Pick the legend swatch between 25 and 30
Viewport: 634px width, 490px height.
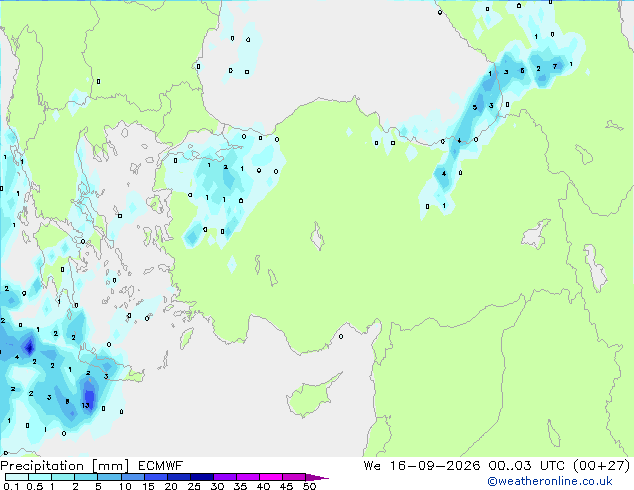click(x=202, y=477)
